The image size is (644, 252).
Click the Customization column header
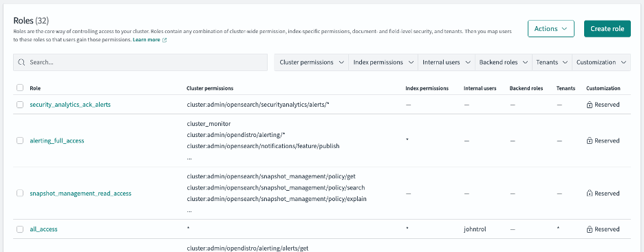603,88
